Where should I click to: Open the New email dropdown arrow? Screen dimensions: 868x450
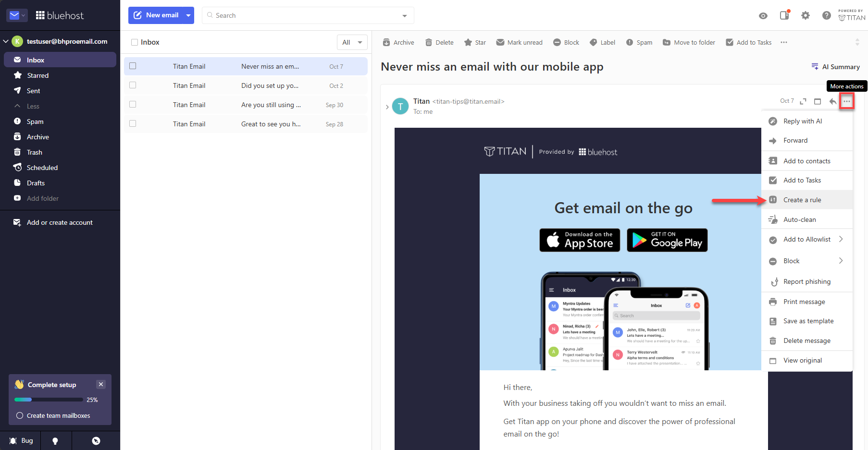(188, 15)
